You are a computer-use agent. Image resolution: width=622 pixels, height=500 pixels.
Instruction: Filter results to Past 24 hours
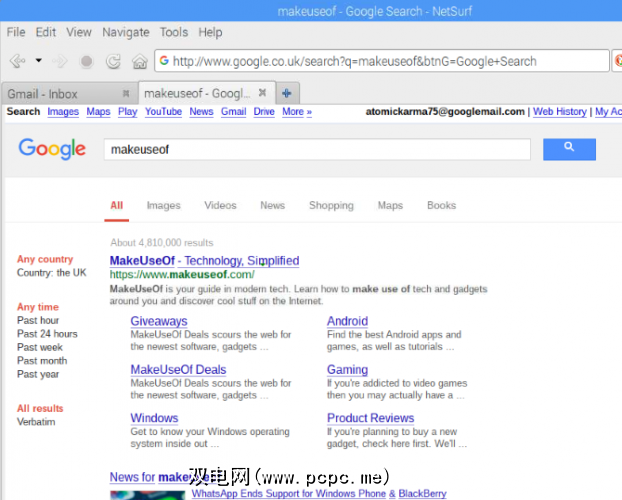47,334
